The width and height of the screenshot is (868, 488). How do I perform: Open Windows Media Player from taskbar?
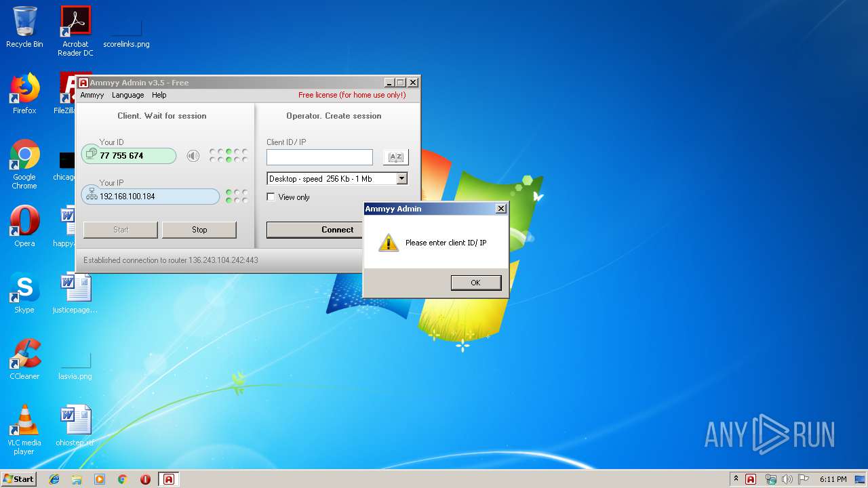100,479
